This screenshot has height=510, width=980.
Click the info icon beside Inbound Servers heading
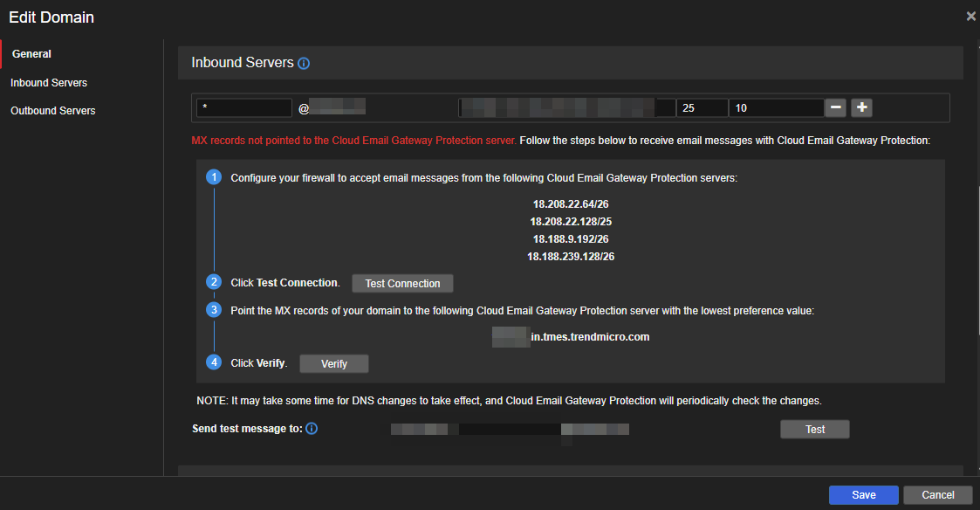[x=304, y=64]
